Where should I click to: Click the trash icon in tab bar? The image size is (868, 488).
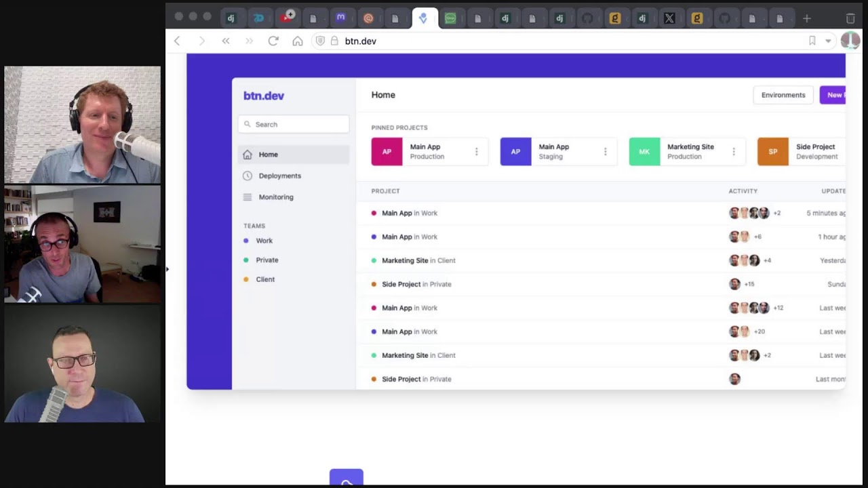pyautogui.click(x=850, y=19)
